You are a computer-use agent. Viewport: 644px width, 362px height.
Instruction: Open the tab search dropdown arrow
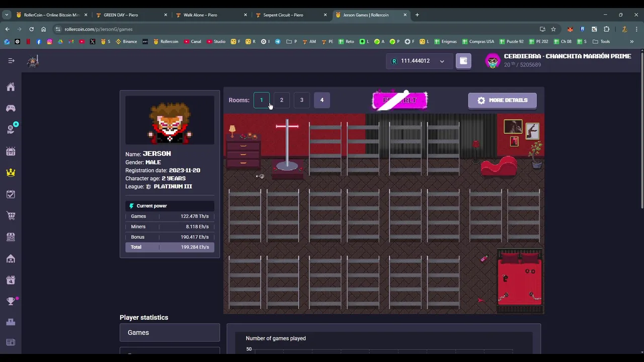coord(7,15)
